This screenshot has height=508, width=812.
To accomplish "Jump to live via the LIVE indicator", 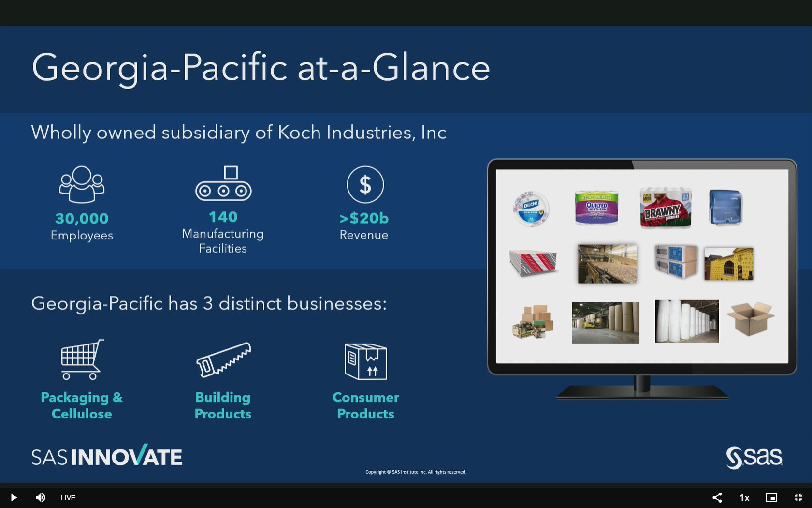I will pos(68,497).
